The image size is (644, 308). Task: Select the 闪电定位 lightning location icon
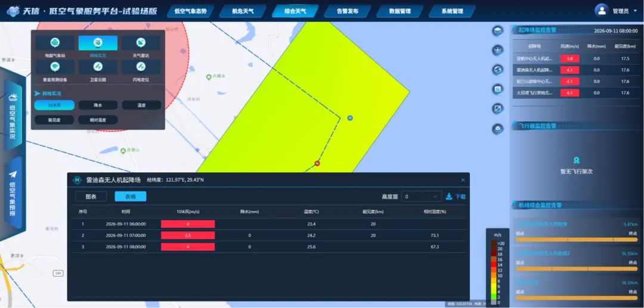point(141,67)
